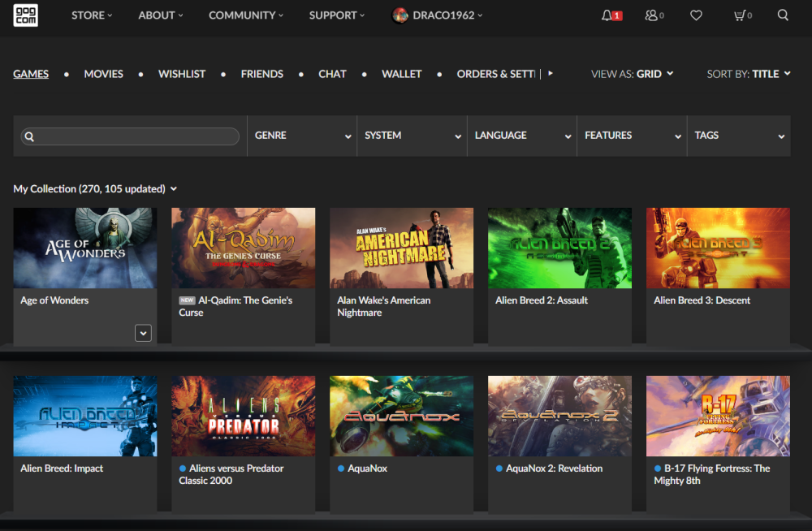812x531 pixels.
Task: Click the Age of Wonders title text
Action: (54, 300)
